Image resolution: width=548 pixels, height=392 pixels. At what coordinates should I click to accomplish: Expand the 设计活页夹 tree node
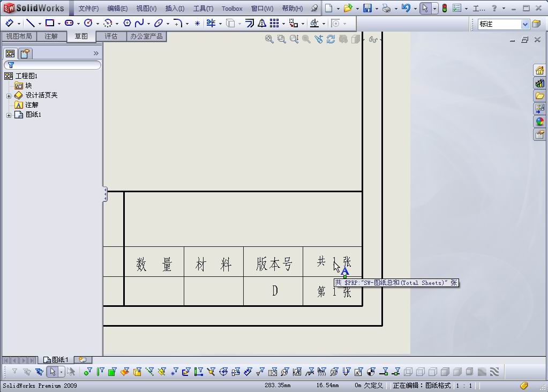(9, 96)
